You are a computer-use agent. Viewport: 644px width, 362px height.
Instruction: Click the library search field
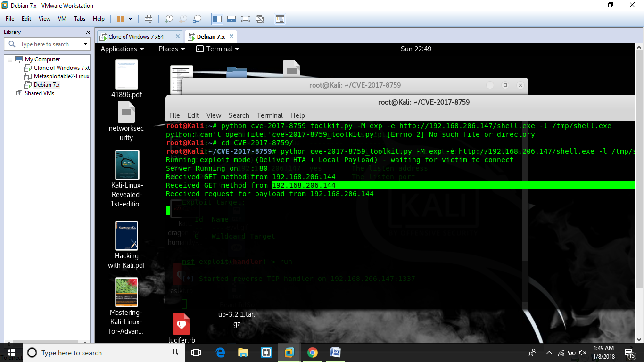[47, 44]
